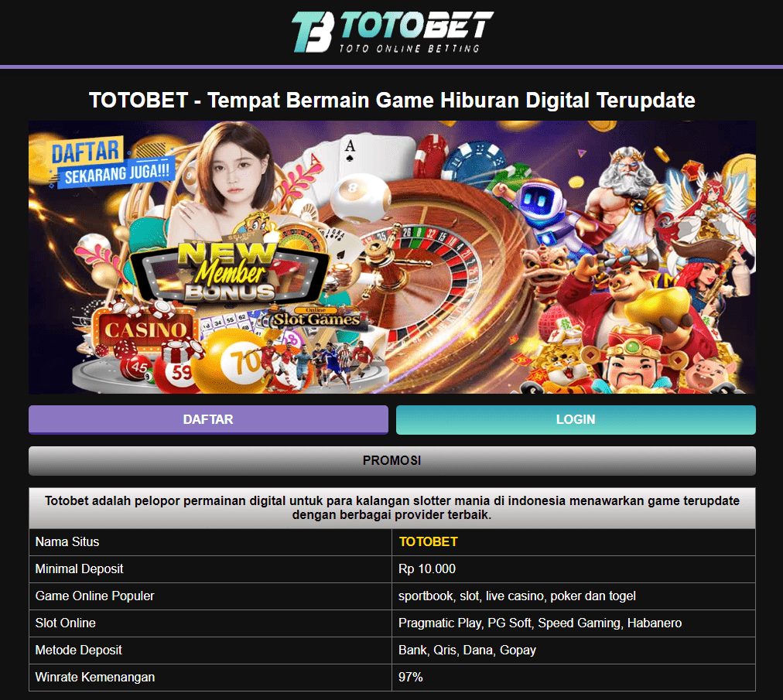
Task: Click the LOGIN teal button
Action: (576, 419)
